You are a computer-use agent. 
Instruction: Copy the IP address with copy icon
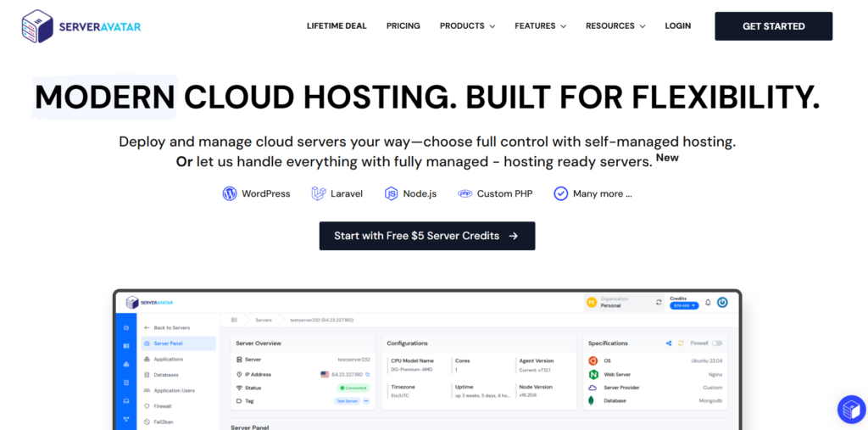click(x=368, y=375)
